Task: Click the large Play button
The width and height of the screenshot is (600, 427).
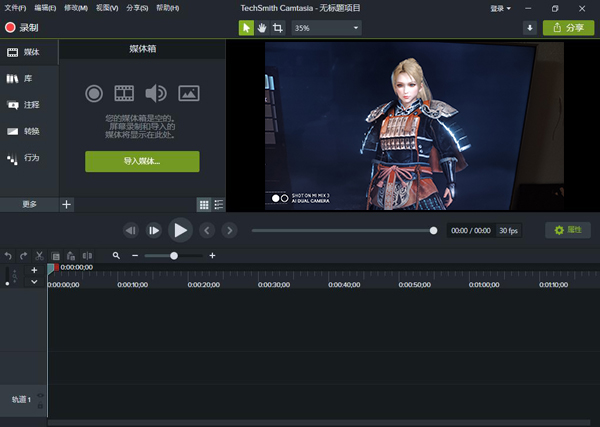Action: point(180,230)
